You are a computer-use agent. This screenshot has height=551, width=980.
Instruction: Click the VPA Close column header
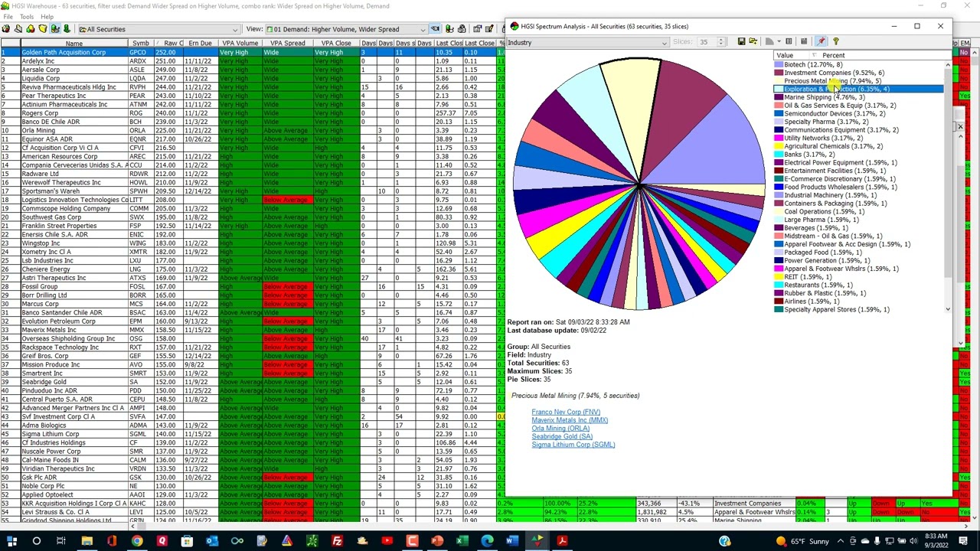[x=336, y=43]
